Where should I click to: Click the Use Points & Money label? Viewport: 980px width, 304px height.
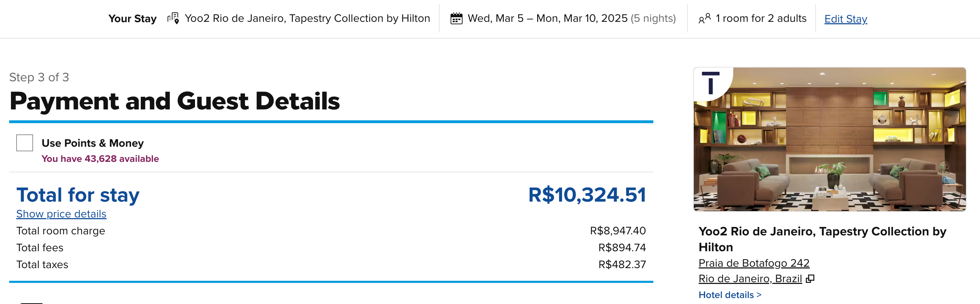pos(93,143)
